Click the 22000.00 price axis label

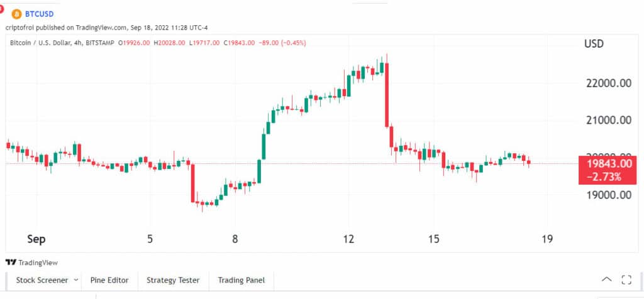[x=608, y=84]
